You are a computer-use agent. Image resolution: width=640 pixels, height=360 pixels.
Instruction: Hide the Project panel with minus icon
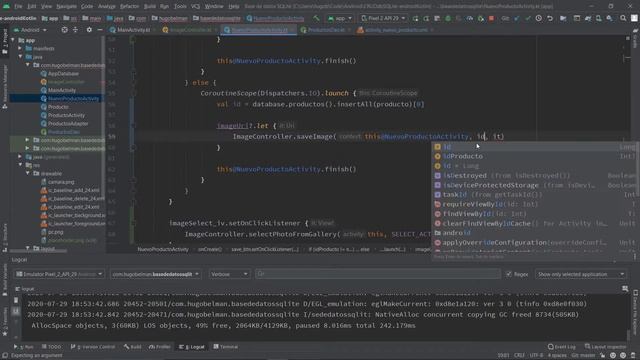[100, 30]
